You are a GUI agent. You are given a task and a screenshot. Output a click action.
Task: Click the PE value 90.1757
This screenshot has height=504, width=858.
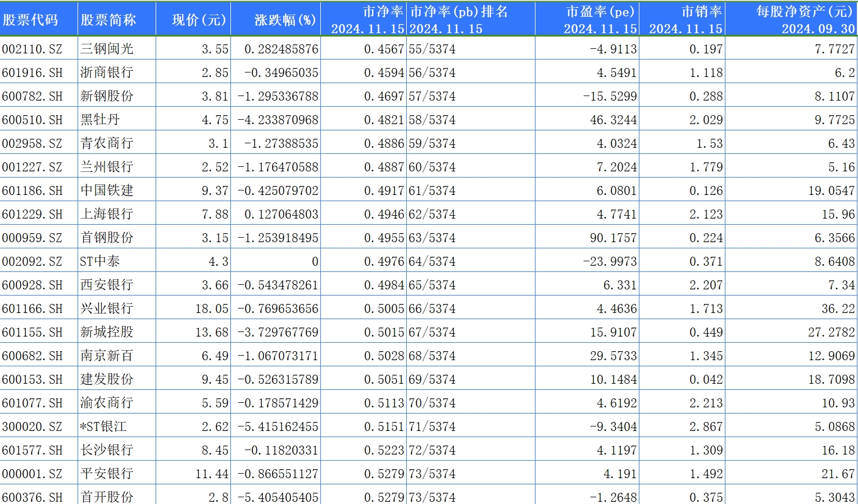[x=614, y=238]
